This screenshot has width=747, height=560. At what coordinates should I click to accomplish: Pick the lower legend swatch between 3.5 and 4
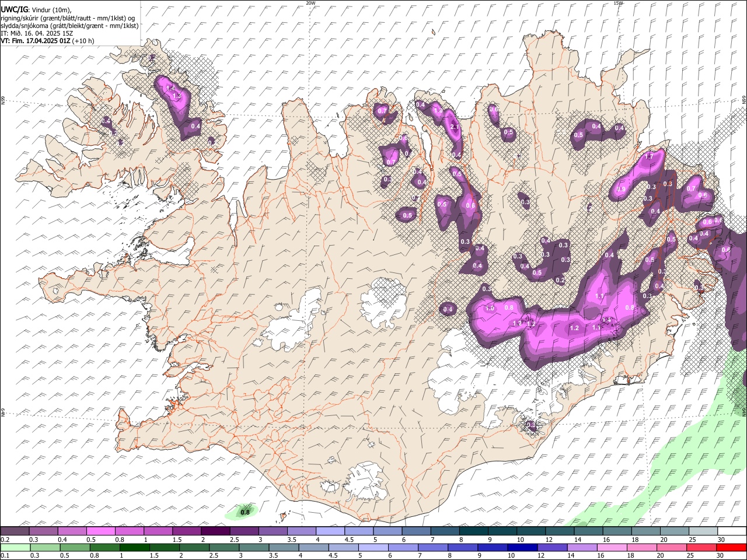[284, 547]
